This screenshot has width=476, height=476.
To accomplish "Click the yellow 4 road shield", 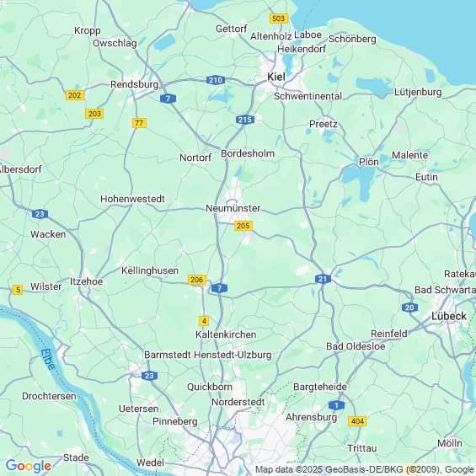I will coord(204,321).
